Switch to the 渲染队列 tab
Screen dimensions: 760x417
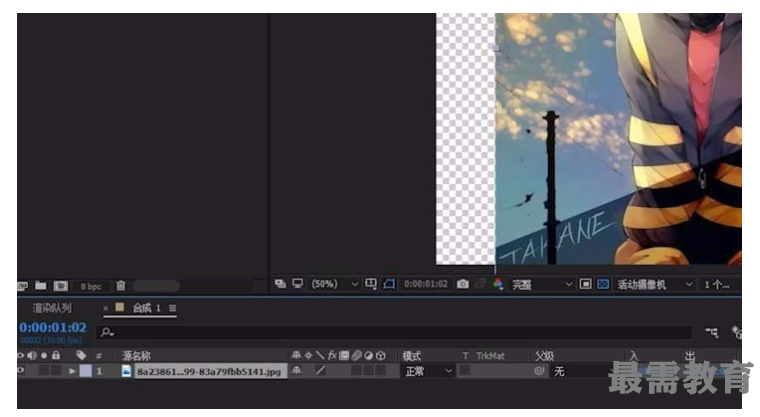pos(52,308)
